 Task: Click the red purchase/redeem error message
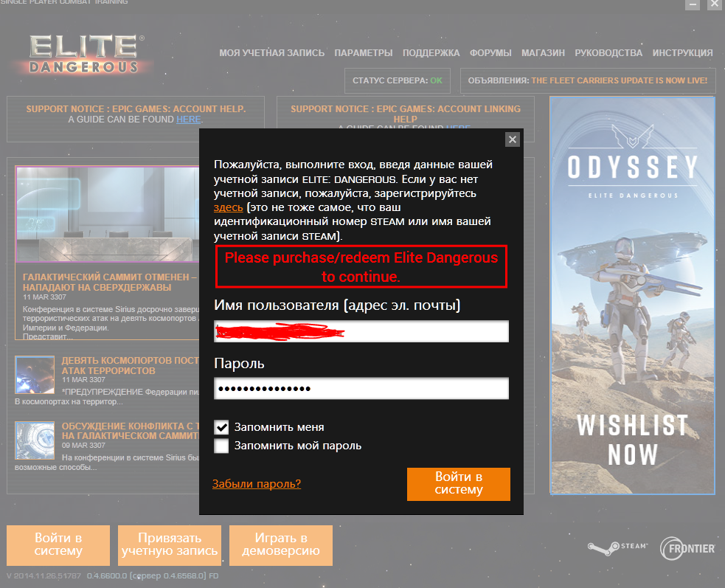361,267
